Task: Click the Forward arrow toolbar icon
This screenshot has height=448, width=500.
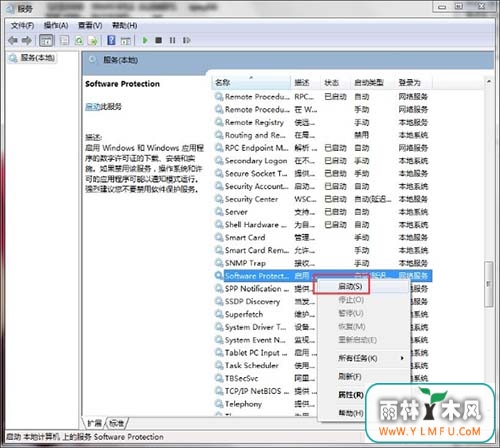Action: point(27,41)
